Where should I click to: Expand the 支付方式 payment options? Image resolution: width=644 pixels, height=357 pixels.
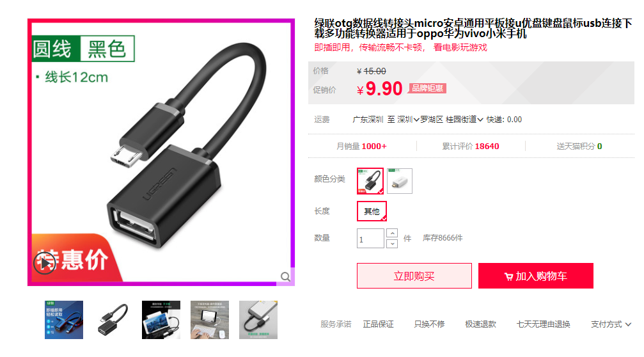611,324
